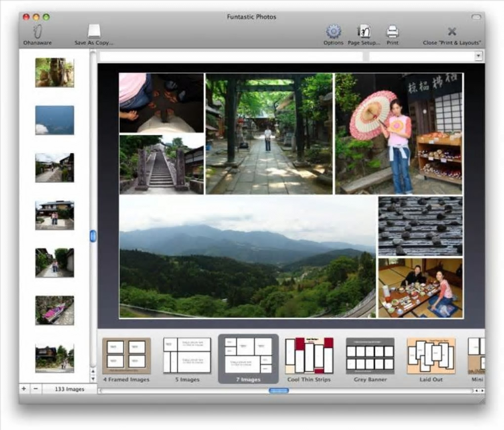Click the Save As Copy disk icon

click(x=94, y=31)
